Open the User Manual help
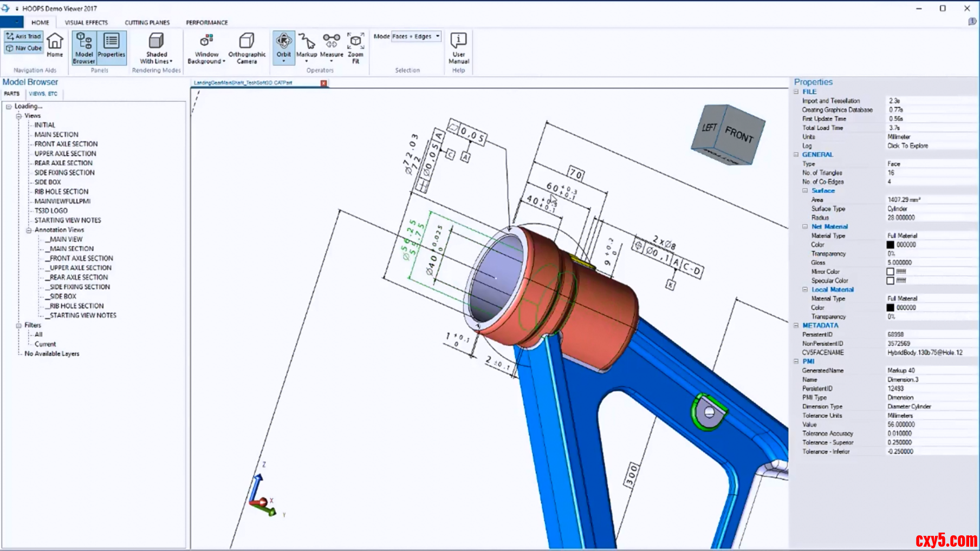The width and height of the screenshot is (980, 551). 458,48
